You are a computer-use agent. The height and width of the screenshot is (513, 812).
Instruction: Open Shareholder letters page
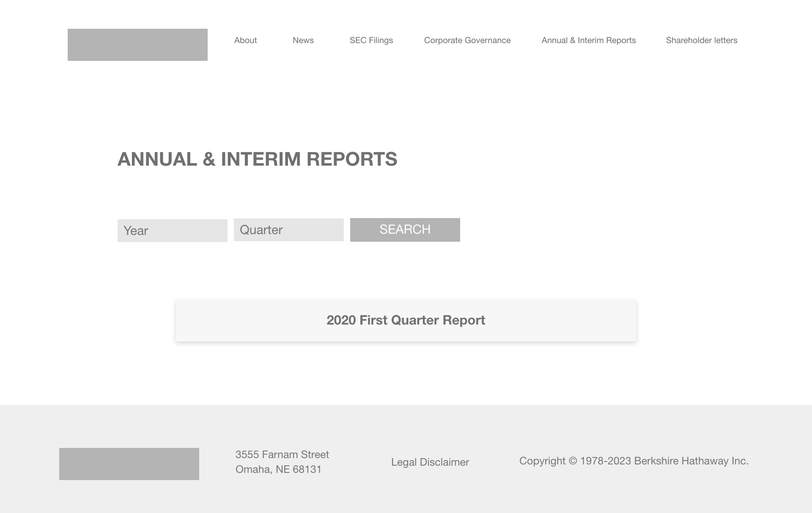point(701,41)
